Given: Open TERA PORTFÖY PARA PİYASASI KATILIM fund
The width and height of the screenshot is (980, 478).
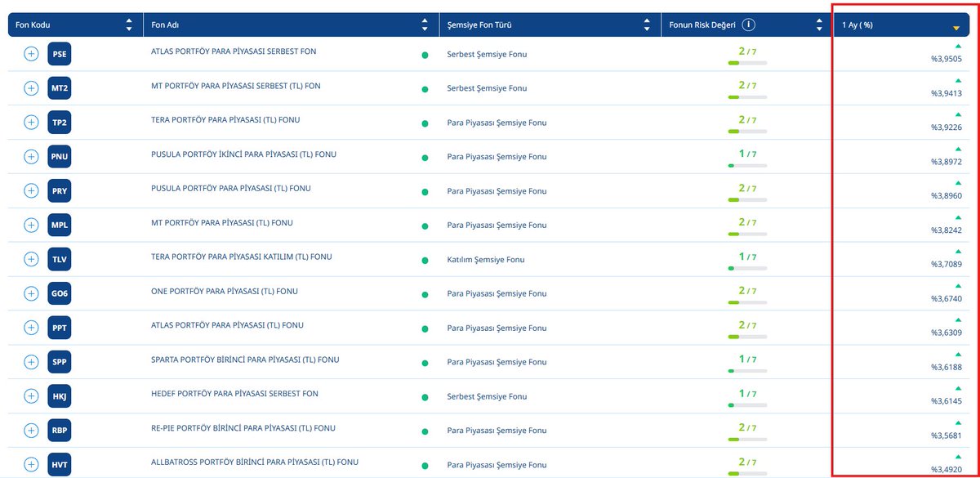Looking at the screenshot, I should (242, 257).
